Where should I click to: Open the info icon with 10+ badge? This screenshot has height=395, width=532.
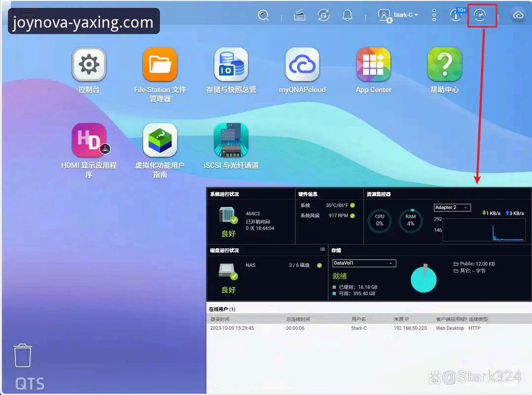coord(456,15)
